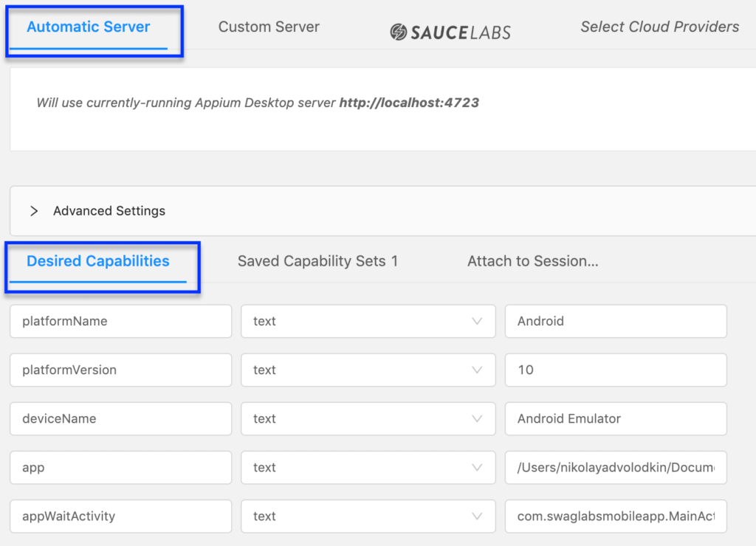The width and height of the screenshot is (756, 546).
Task: Expand Advanced Settings chevron
Action: click(34, 211)
